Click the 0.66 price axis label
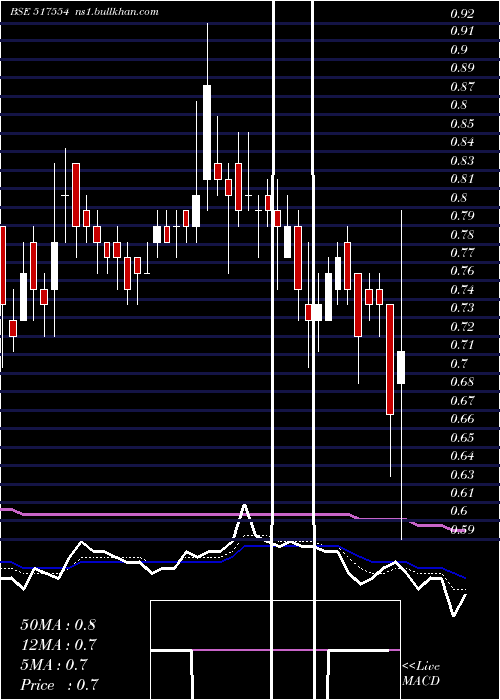The image size is (500, 700). point(462,419)
